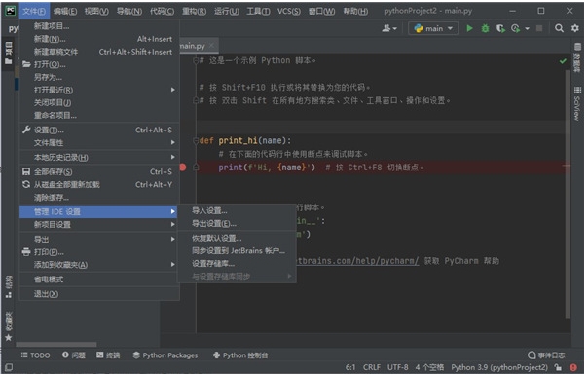Change the UTF-8 file encoding
This screenshot has width=588, height=374.
click(397, 367)
